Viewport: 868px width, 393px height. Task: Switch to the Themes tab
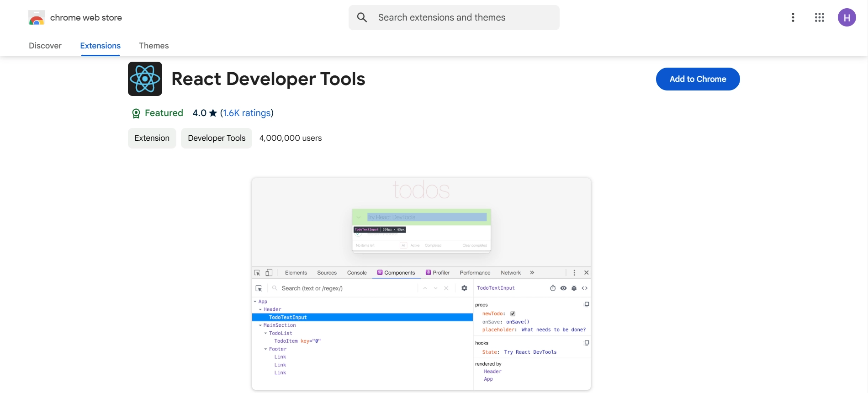pyautogui.click(x=154, y=46)
